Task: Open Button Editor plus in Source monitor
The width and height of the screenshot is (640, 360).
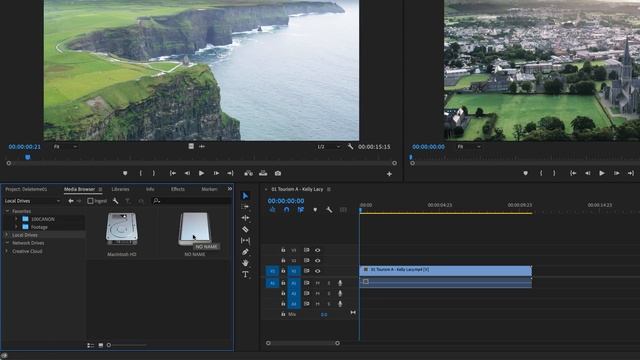Action: [389, 174]
